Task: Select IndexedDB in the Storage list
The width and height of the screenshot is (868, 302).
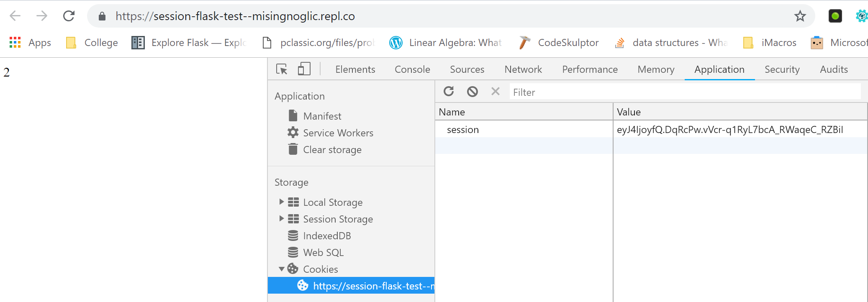Action: pyautogui.click(x=326, y=236)
